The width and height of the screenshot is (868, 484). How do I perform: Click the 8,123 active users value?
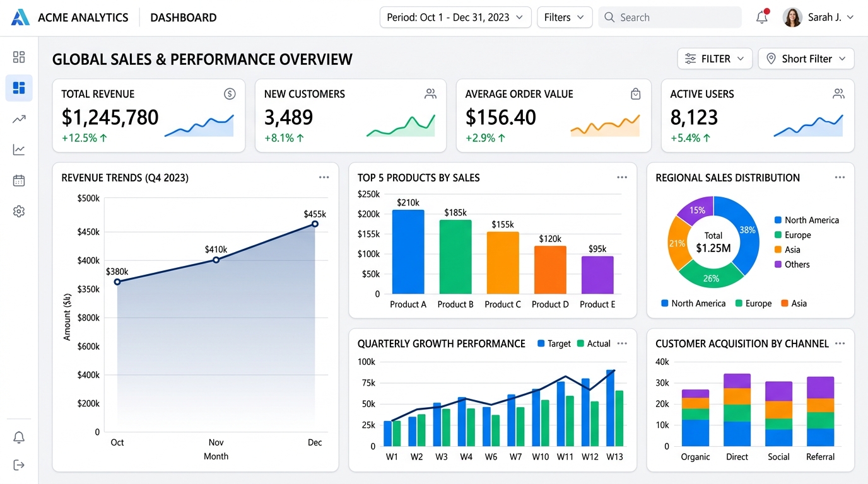pyautogui.click(x=694, y=117)
